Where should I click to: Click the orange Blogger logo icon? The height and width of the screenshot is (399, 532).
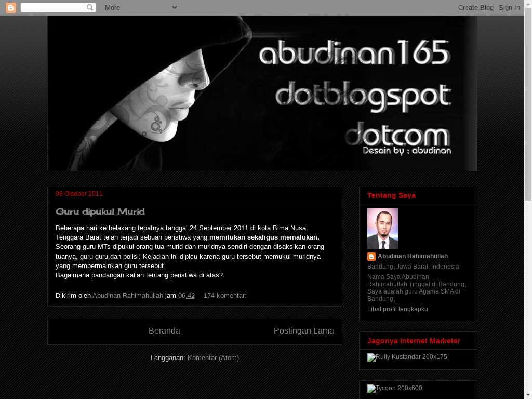[x=10, y=7]
